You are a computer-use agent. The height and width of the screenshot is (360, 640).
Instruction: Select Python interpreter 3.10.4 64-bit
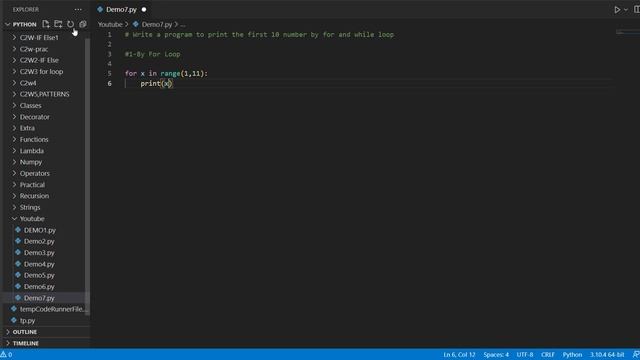(607, 354)
